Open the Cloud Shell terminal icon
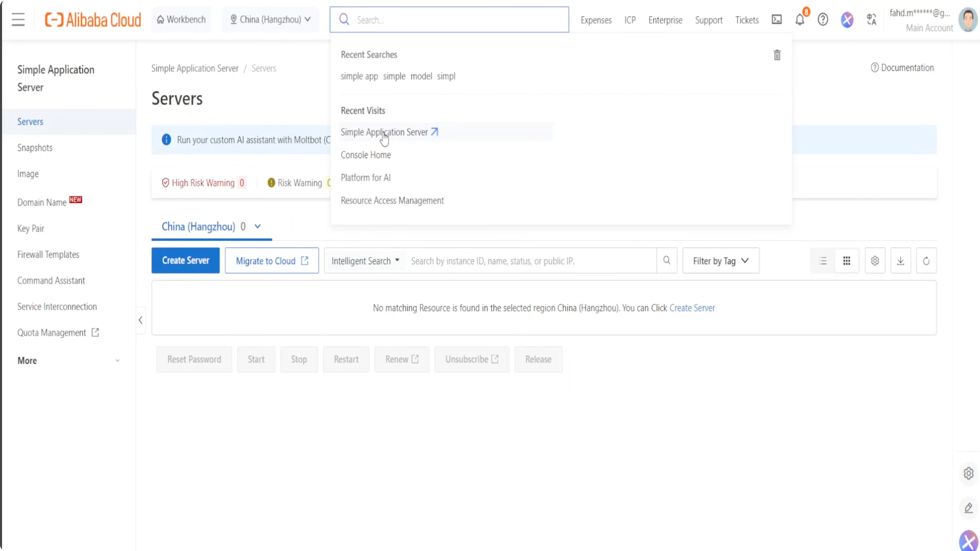Image resolution: width=980 pixels, height=551 pixels. coord(777,19)
